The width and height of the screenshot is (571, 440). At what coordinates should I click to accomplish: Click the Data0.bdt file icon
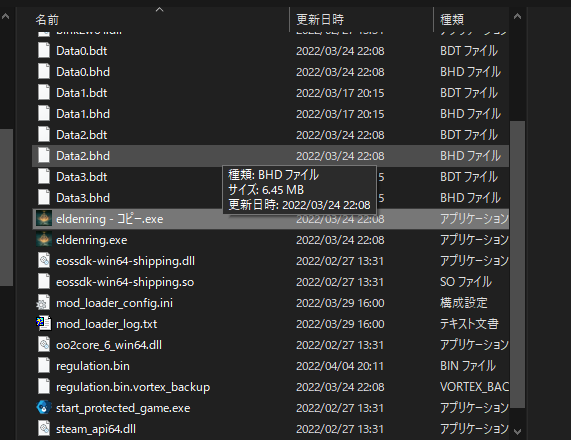[x=44, y=51]
